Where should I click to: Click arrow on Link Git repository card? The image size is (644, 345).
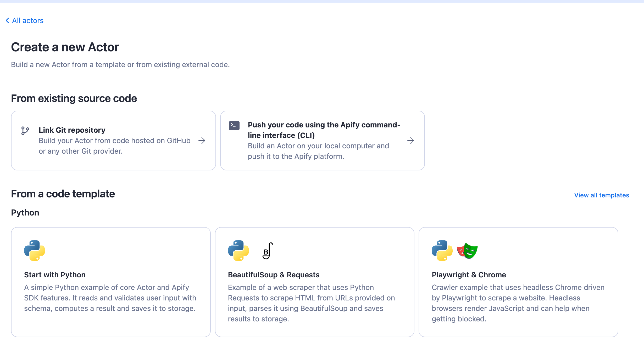(x=202, y=141)
